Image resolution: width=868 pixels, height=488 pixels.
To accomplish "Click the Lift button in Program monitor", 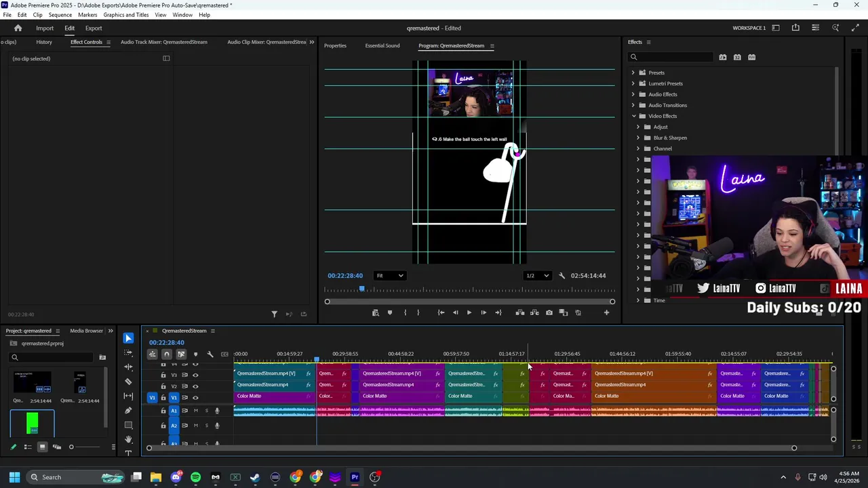I will click(520, 312).
